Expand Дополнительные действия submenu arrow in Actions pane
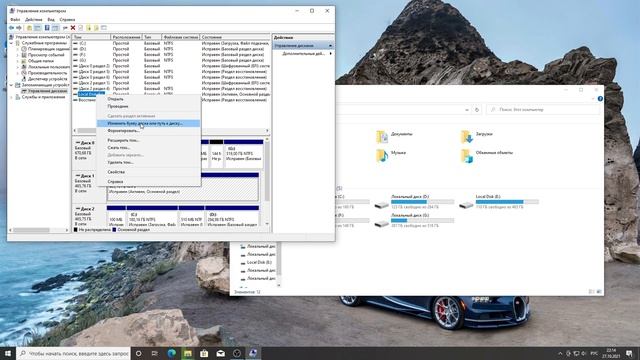 (330, 53)
